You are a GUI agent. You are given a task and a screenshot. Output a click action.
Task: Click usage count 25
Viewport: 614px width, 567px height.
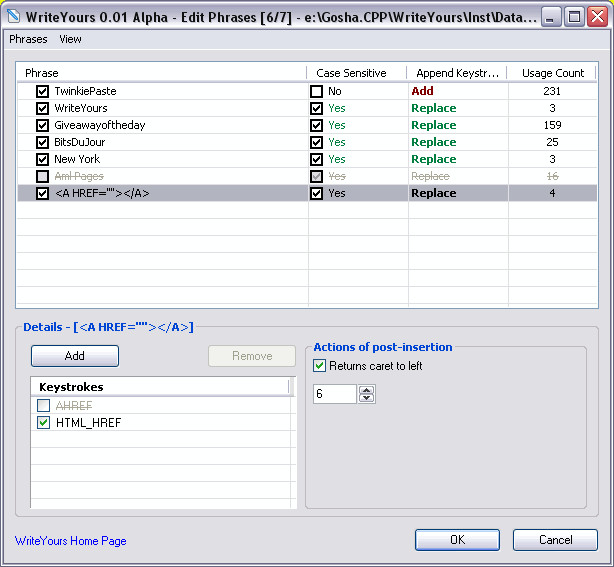(x=552, y=142)
